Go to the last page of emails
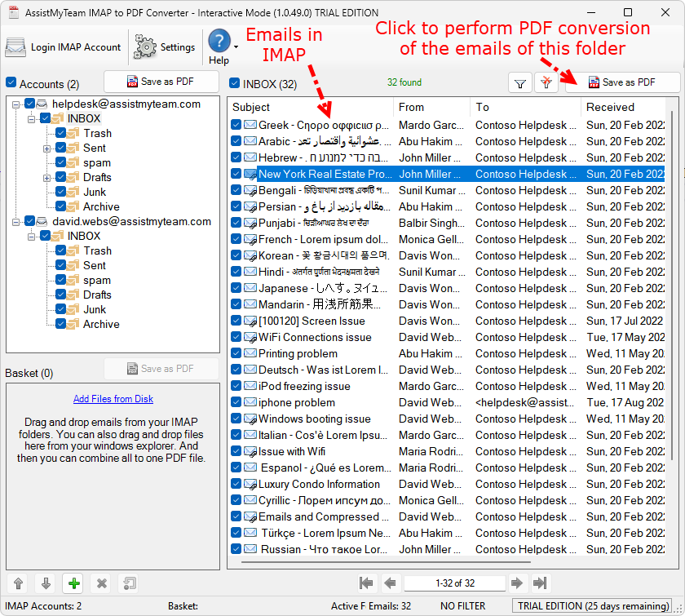685x616 pixels. [x=539, y=583]
